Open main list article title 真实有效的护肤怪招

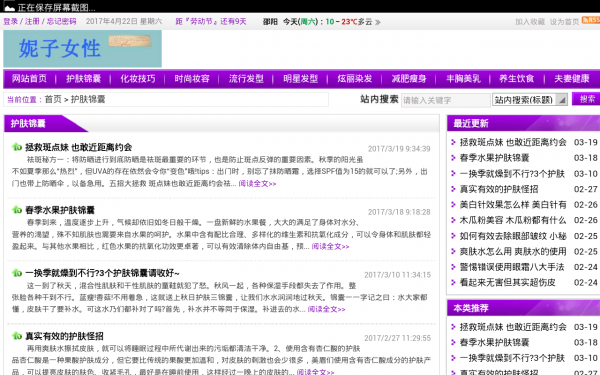pos(64,336)
